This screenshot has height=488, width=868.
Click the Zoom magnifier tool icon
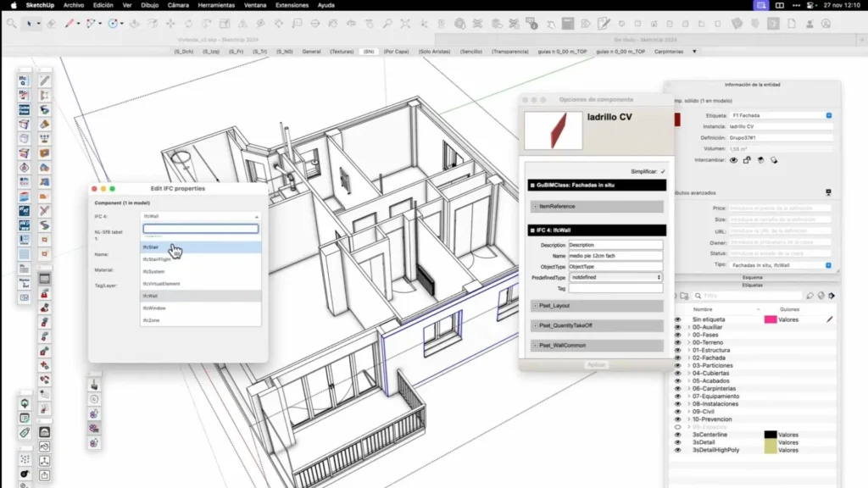pyautogui.click(x=387, y=24)
